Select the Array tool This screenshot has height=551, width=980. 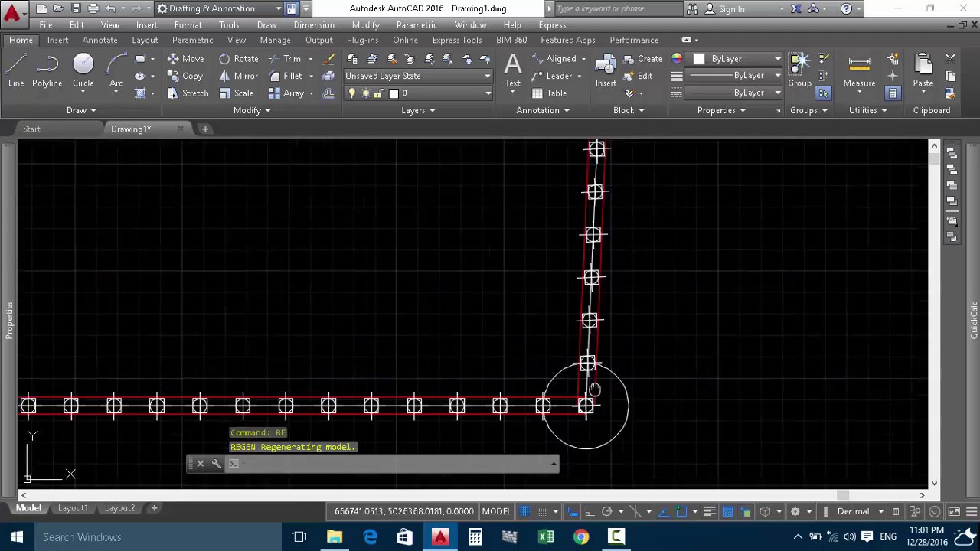286,93
